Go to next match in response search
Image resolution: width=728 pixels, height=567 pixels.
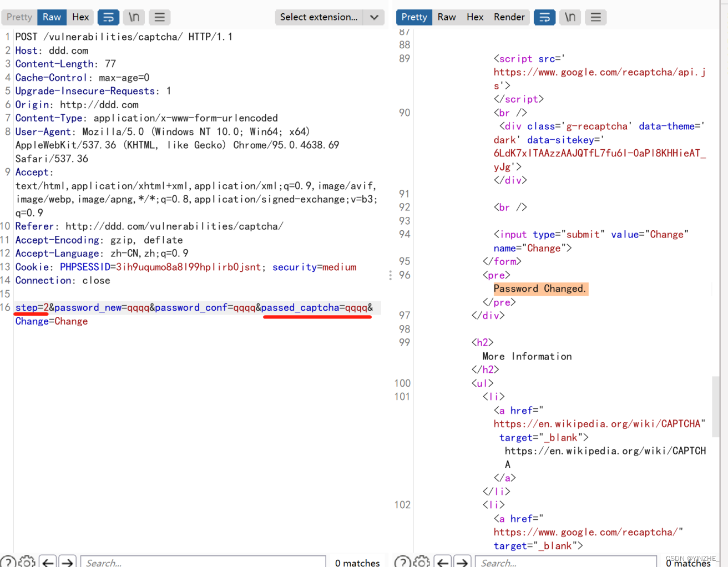(x=462, y=562)
